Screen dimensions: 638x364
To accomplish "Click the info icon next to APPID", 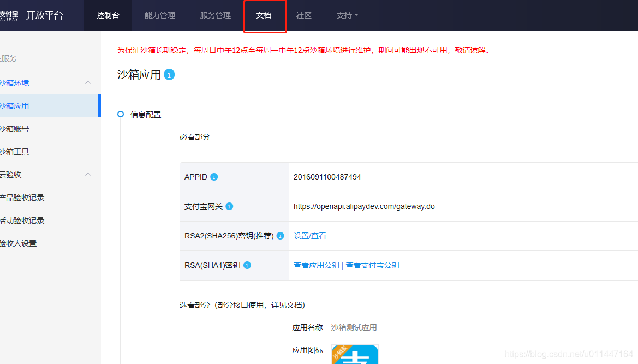I will pyautogui.click(x=214, y=177).
